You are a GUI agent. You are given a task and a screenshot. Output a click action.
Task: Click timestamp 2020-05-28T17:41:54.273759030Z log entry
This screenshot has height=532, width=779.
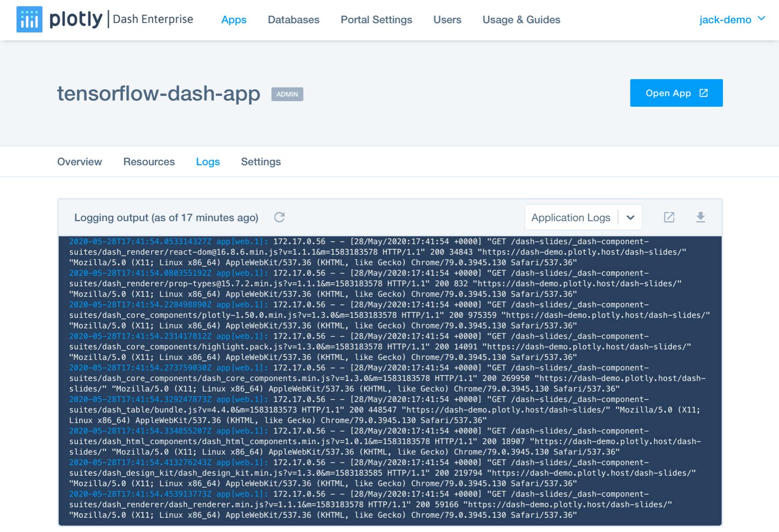click(141, 368)
